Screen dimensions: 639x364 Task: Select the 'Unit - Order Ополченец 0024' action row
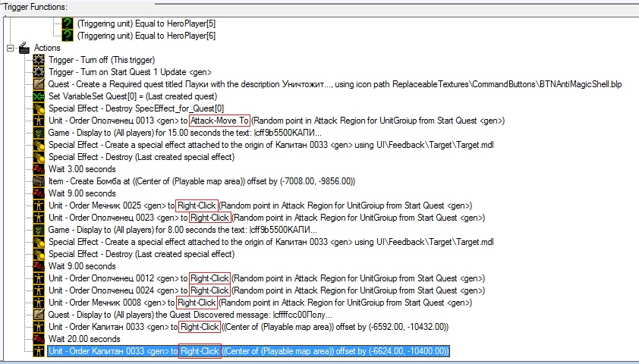point(266,290)
